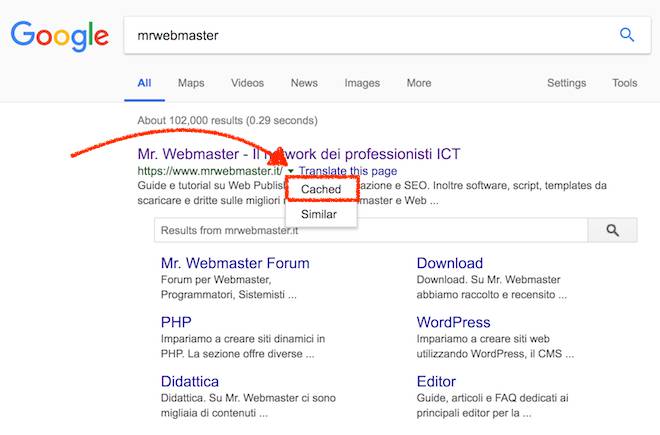This screenshot has height=435, width=660.
Task: Switch to the Videos tab
Action: 247,83
